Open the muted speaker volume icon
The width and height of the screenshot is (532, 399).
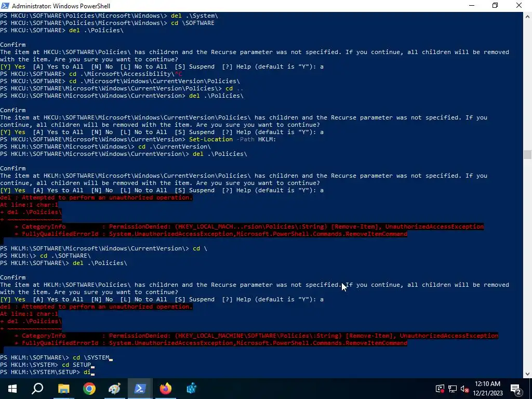(x=465, y=389)
